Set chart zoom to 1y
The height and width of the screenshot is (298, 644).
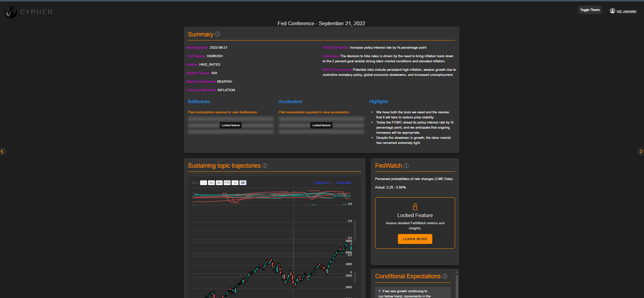[x=235, y=183]
